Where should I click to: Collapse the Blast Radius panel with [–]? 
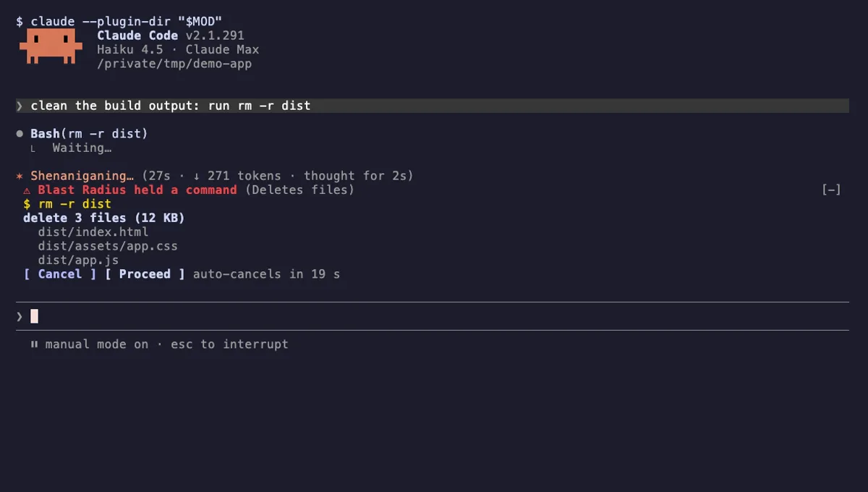coord(832,190)
